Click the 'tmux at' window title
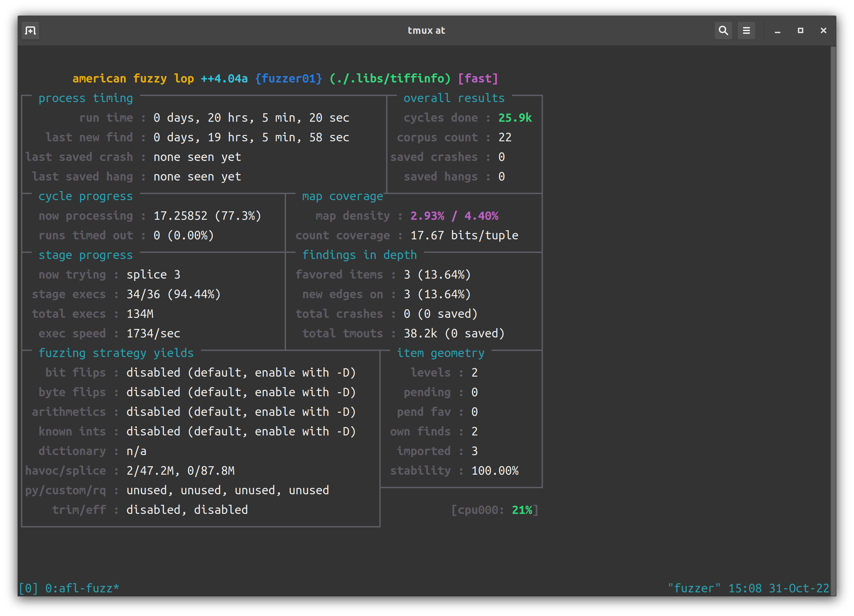This screenshot has width=854, height=616. click(x=426, y=30)
